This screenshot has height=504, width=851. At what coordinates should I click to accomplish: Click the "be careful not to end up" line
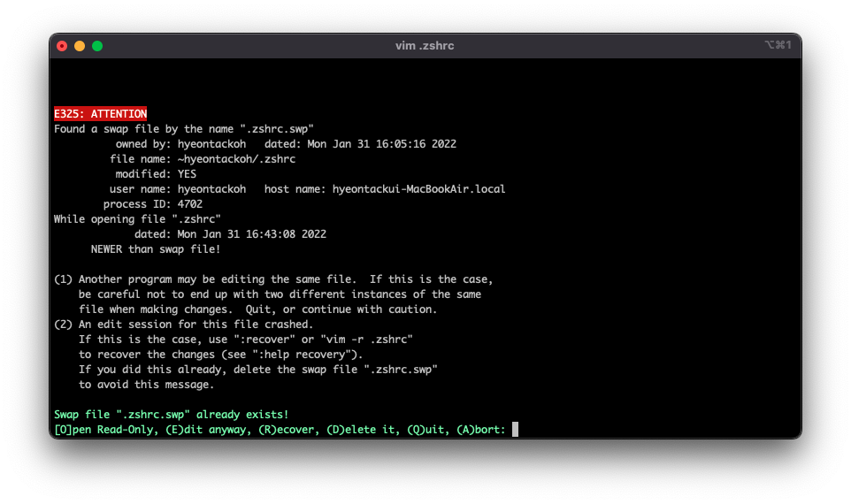tap(280, 294)
